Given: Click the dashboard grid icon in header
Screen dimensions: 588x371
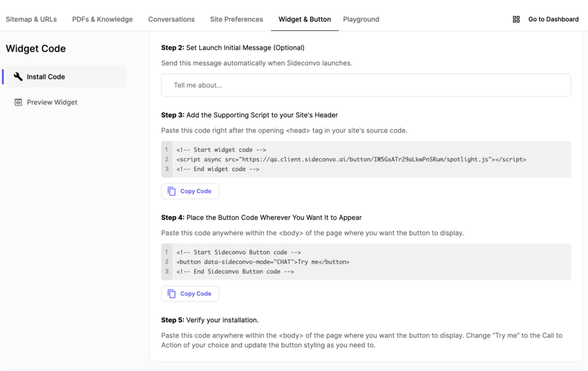Looking at the screenshot, I should [x=516, y=20].
